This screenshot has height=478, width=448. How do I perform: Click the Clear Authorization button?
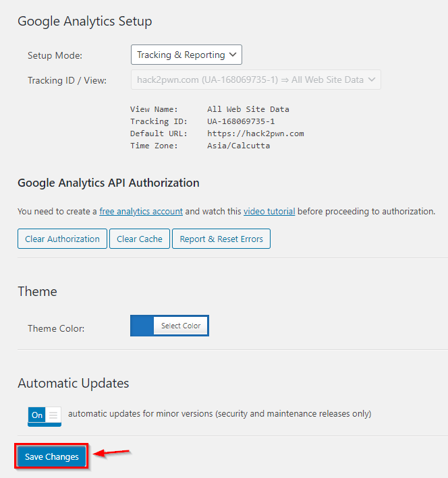[62, 239]
